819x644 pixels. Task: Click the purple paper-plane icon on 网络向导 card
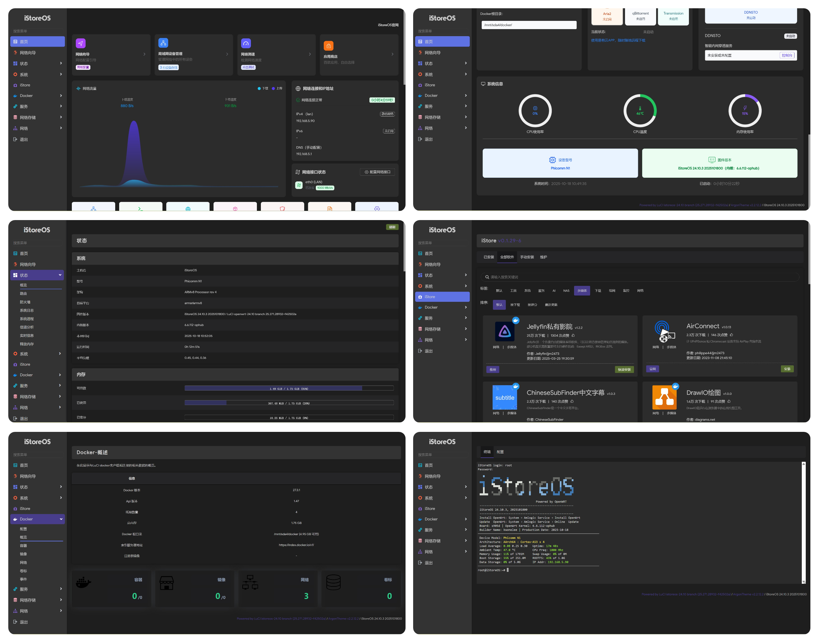pos(81,43)
